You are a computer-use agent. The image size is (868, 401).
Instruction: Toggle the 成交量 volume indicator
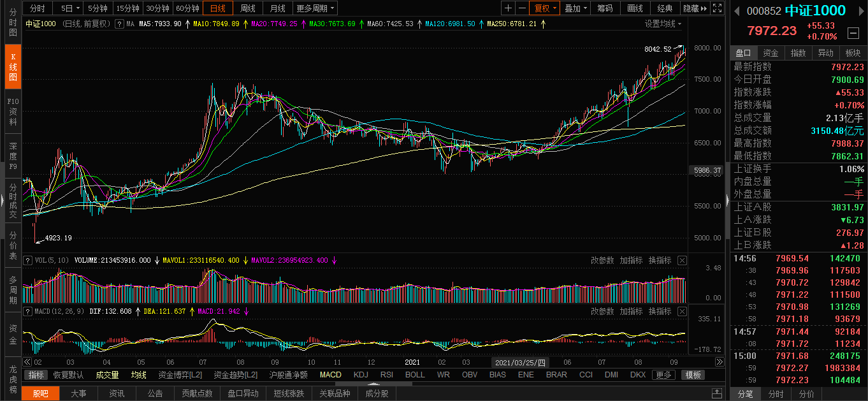(x=107, y=375)
